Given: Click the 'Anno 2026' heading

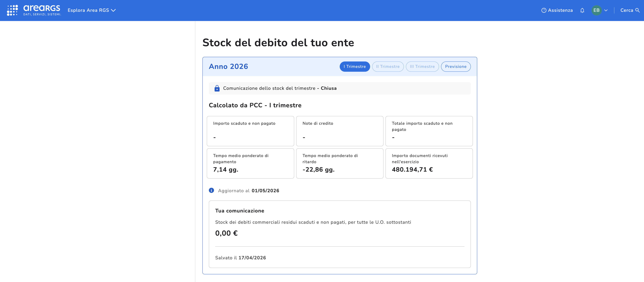Looking at the screenshot, I should (x=228, y=67).
